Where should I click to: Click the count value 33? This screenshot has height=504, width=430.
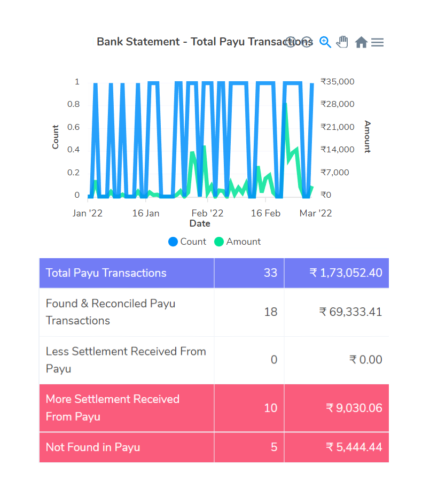coord(270,273)
